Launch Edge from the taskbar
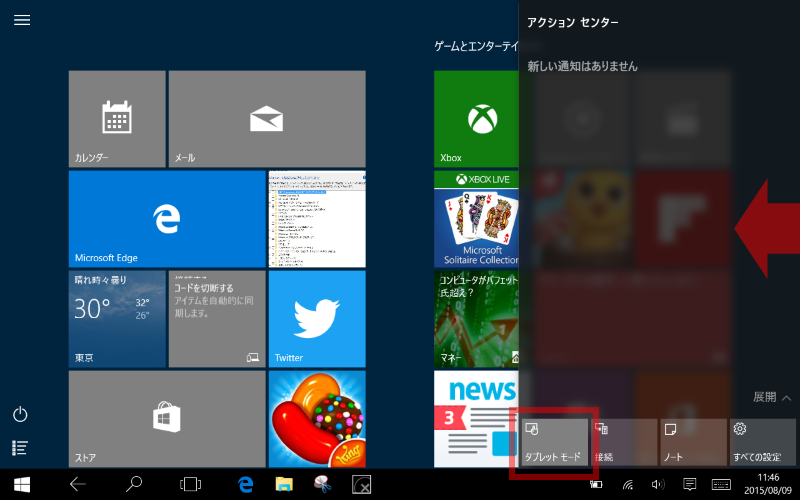The width and height of the screenshot is (800, 500). click(x=246, y=484)
